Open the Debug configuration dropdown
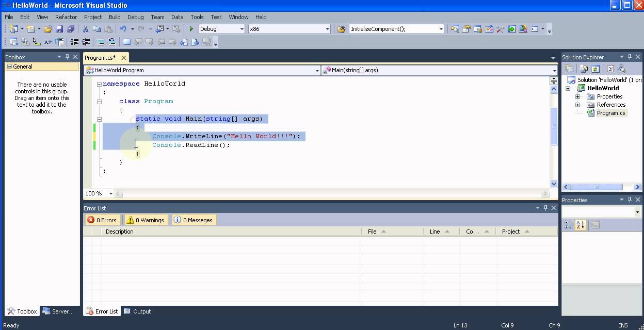 coord(242,29)
